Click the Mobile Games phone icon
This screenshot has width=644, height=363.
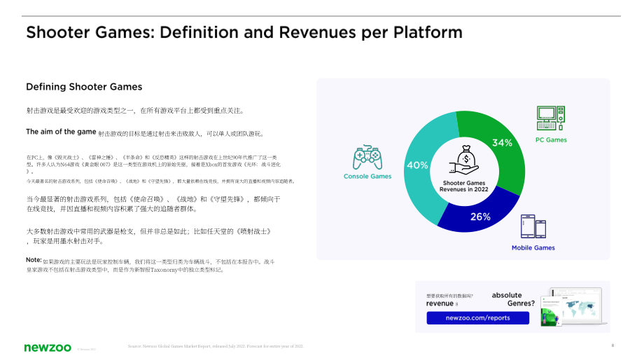click(x=533, y=226)
